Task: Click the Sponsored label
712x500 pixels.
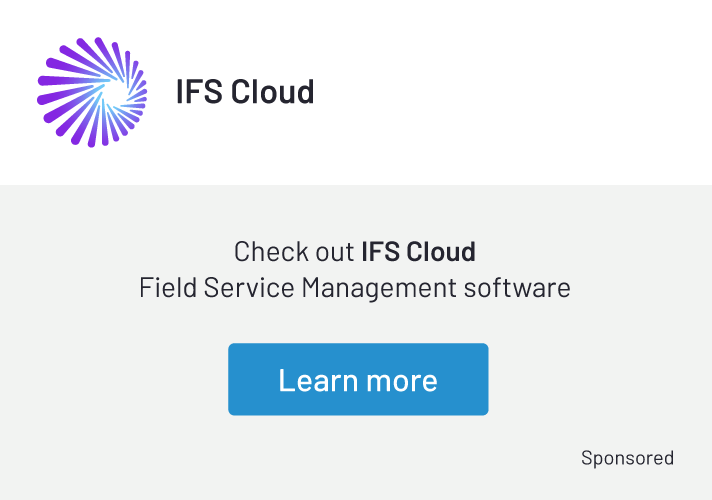Action: coord(627,458)
